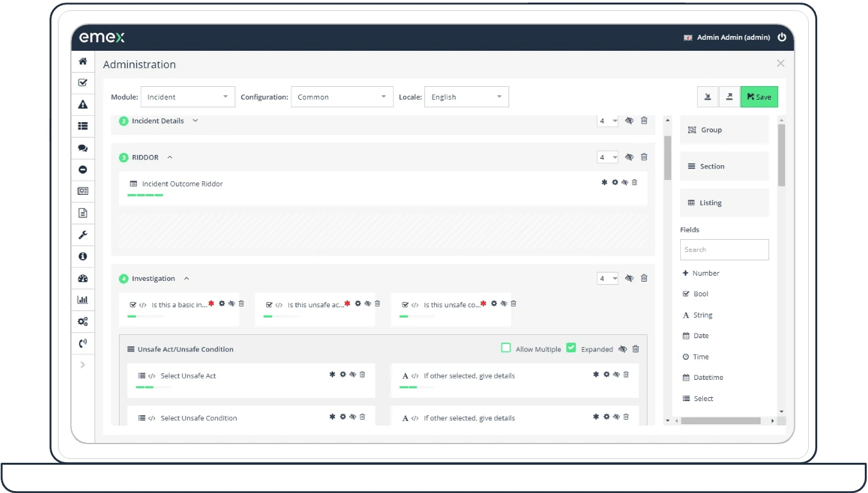
Task: Click the upload arrow button beside Save
Action: [730, 97]
